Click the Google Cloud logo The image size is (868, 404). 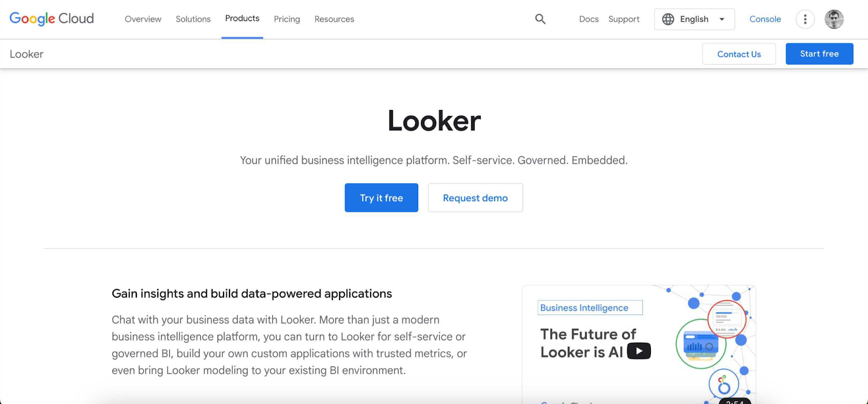click(x=52, y=18)
